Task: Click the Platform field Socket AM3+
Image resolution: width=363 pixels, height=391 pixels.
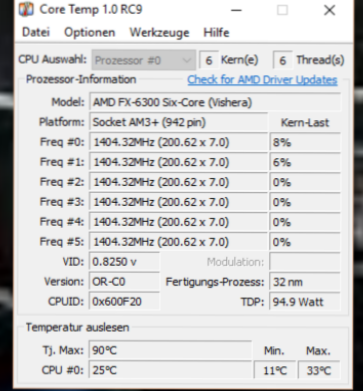Action: 178,122
